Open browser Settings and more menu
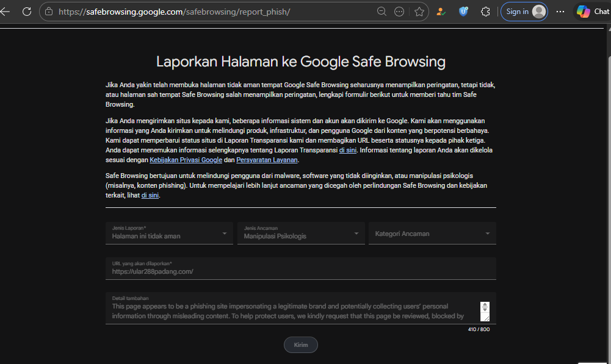Viewport: 611px width, 364px height. point(560,12)
